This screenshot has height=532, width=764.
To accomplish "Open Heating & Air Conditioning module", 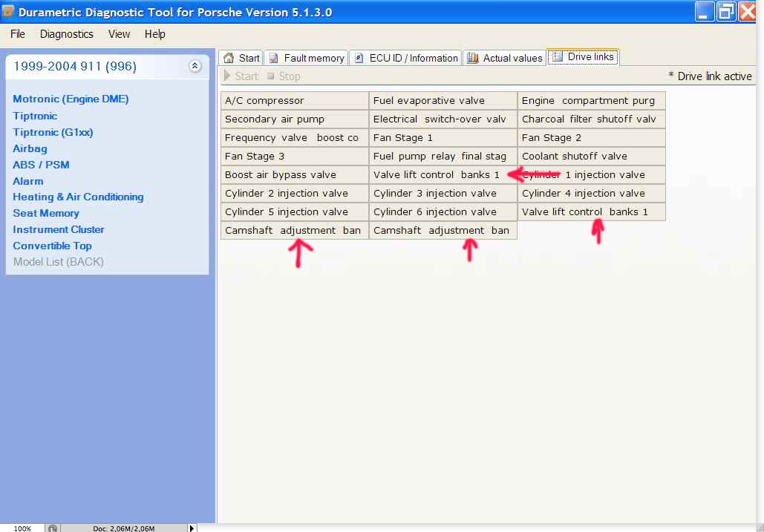I will [x=78, y=197].
